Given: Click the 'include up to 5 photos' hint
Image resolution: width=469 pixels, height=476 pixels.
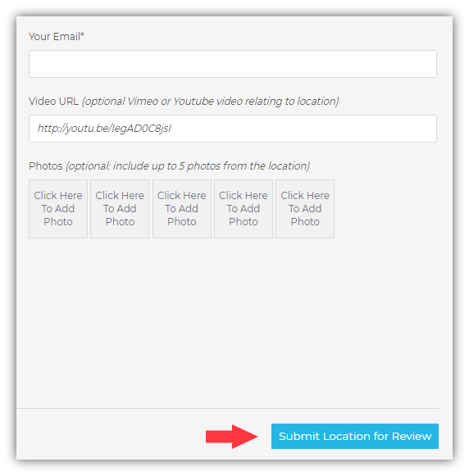Looking at the screenshot, I should coord(188,165).
